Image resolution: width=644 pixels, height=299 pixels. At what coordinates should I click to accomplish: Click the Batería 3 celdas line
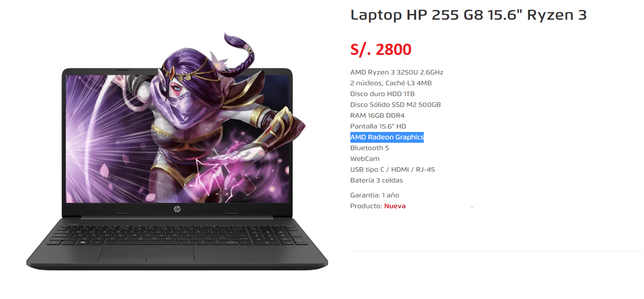(x=376, y=180)
